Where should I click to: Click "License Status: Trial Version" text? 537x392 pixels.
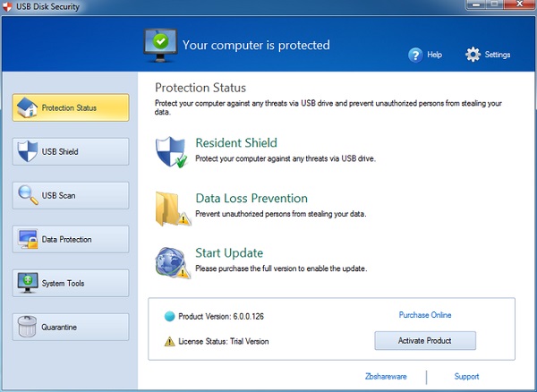tap(223, 341)
